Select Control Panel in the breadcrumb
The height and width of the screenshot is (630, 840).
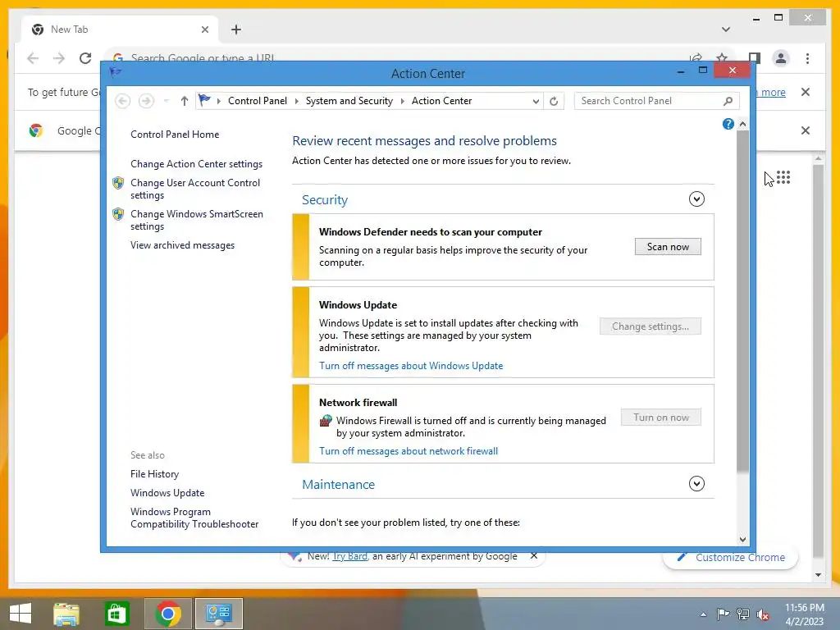pyautogui.click(x=257, y=101)
